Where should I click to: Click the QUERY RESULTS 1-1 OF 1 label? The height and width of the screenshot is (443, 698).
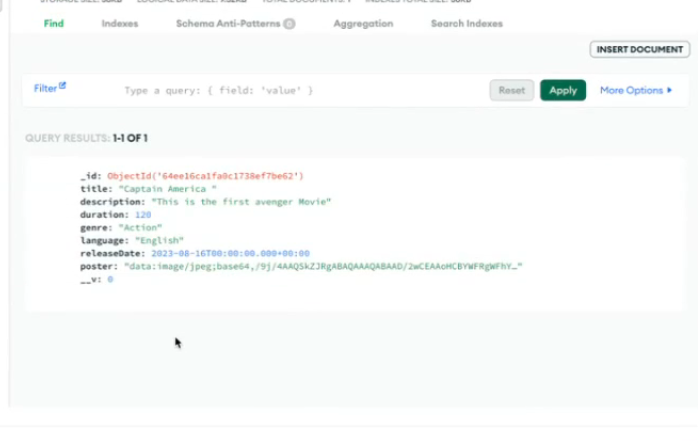point(86,138)
